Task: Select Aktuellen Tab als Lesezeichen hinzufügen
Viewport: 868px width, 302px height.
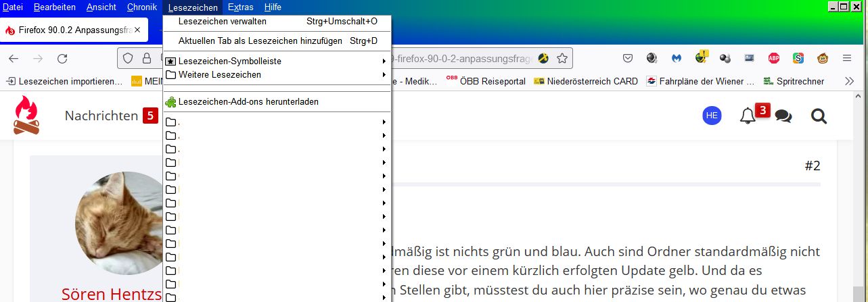Action: coord(277,41)
